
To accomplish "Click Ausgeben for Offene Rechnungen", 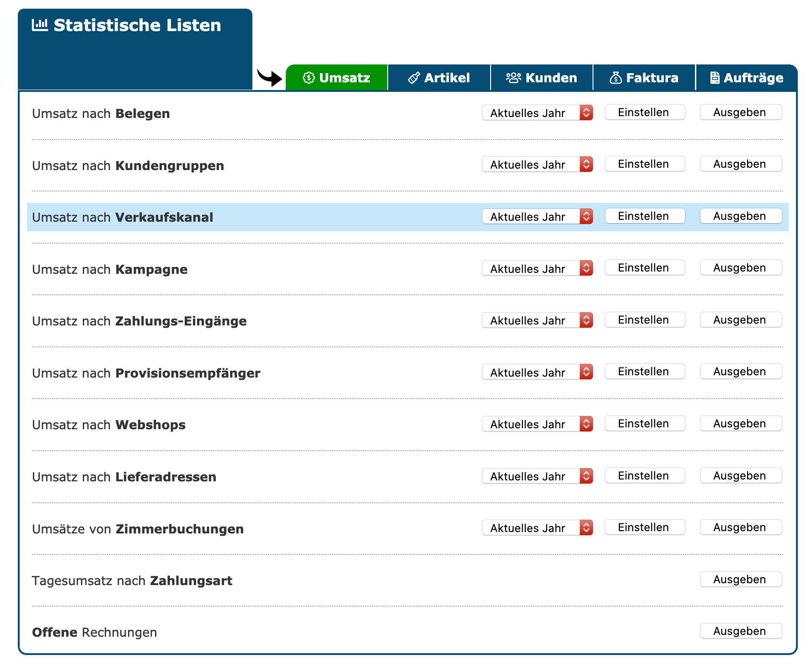I will coord(740,631).
